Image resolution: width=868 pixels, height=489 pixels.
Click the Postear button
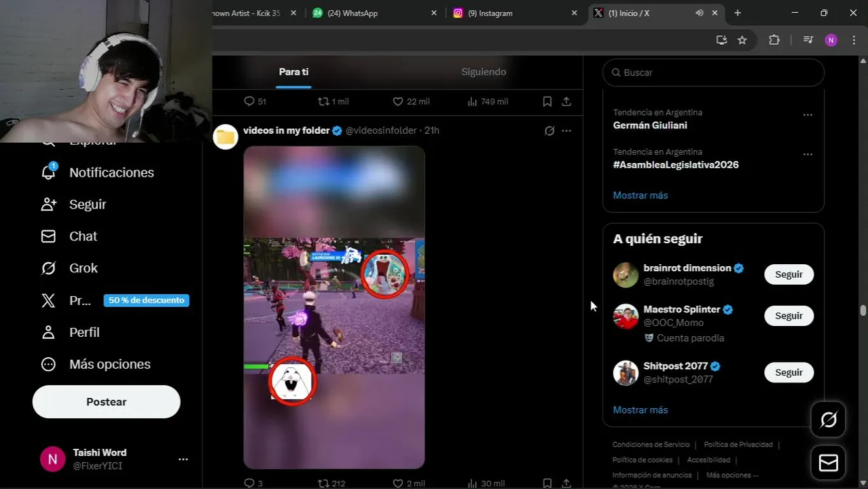pyautogui.click(x=107, y=402)
